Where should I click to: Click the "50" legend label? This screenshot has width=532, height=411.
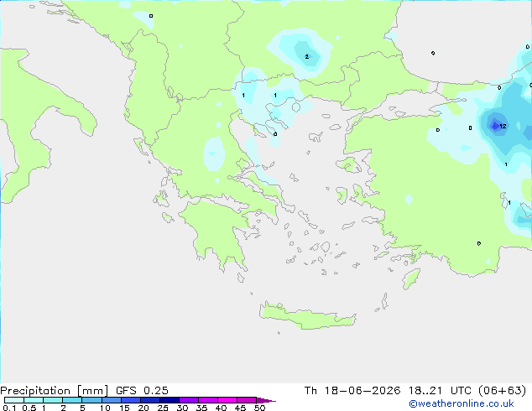[259, 408]
